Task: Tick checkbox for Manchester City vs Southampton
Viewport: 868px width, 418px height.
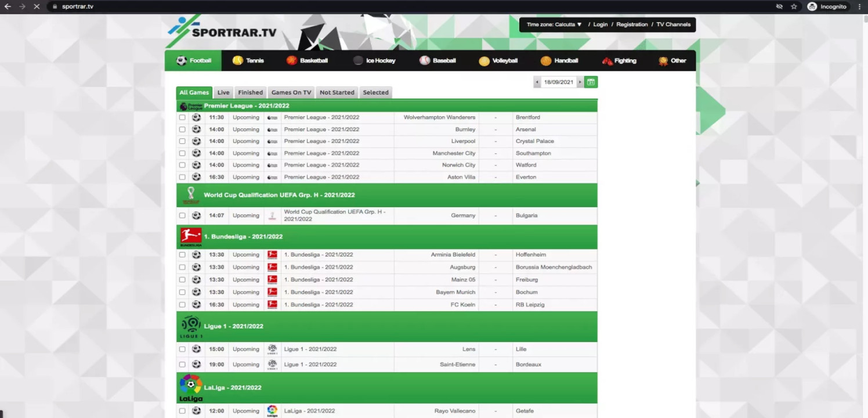Action: 182,153
